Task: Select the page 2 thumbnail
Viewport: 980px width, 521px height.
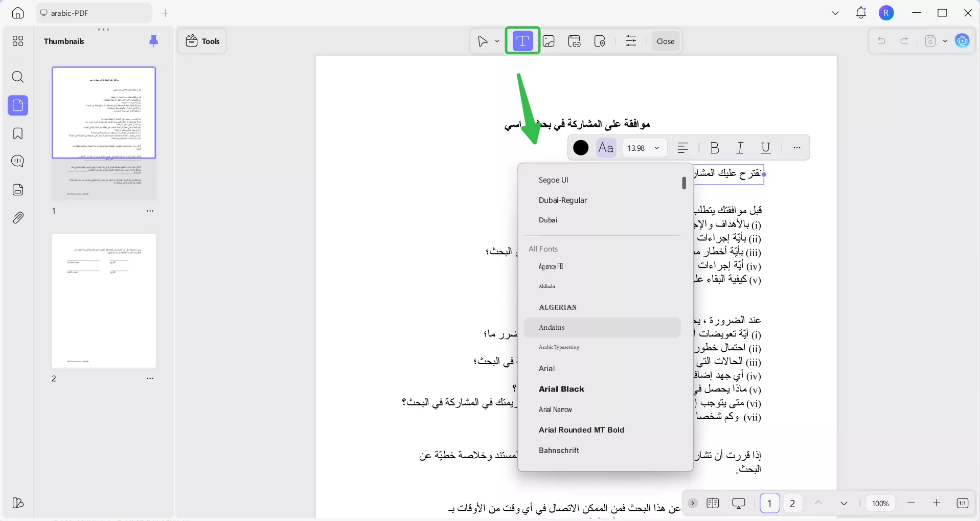Action: (x=104, y=301)
